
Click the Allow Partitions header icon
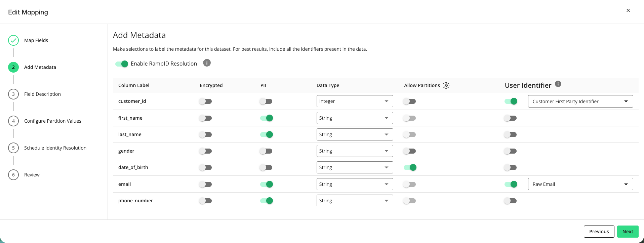pyautogui.click(x=446, y=85)
